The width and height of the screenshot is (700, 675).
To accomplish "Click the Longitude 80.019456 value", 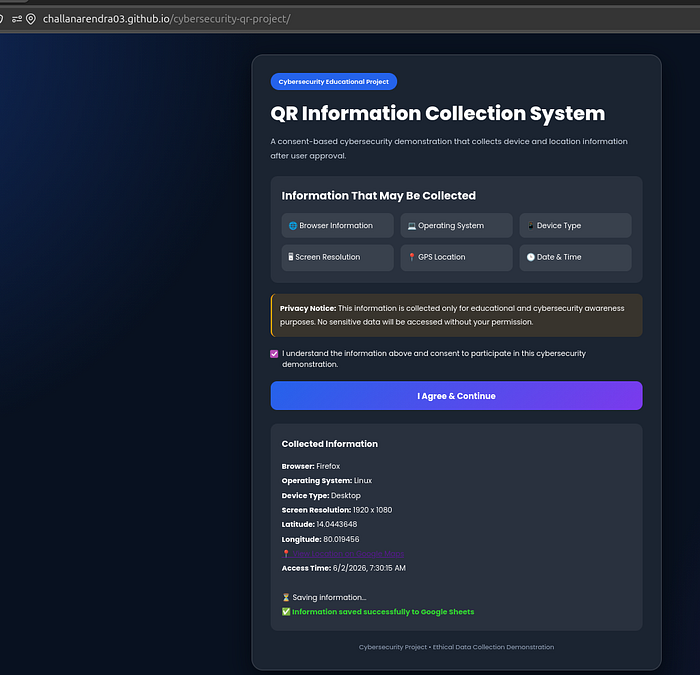I will tap(341, 539).
